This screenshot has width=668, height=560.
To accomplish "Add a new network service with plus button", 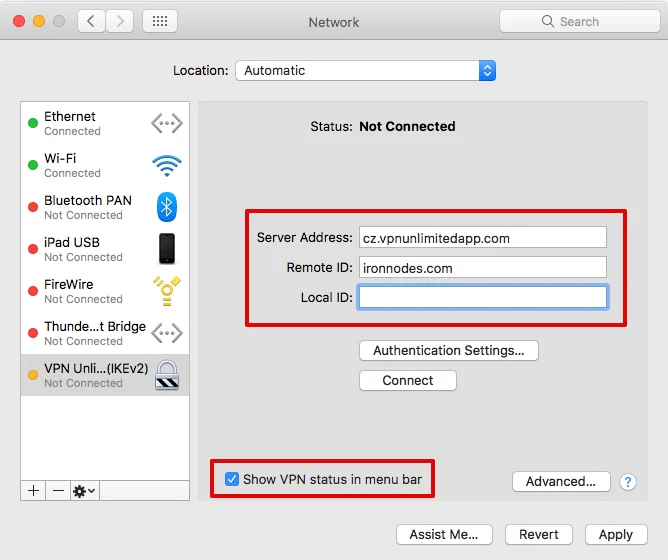I will click(x=33, y=491).
